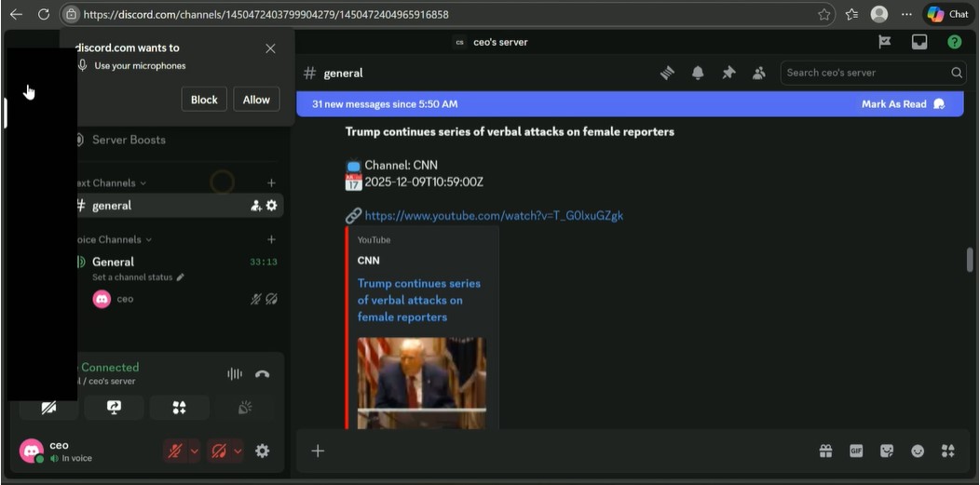Share your screen button

point(115,408)
